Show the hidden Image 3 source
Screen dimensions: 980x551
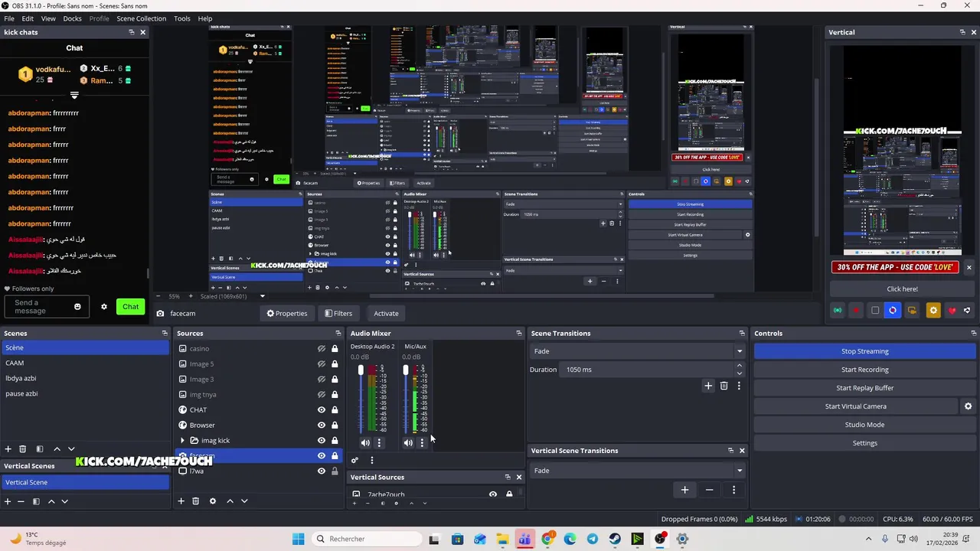point(322,379)
